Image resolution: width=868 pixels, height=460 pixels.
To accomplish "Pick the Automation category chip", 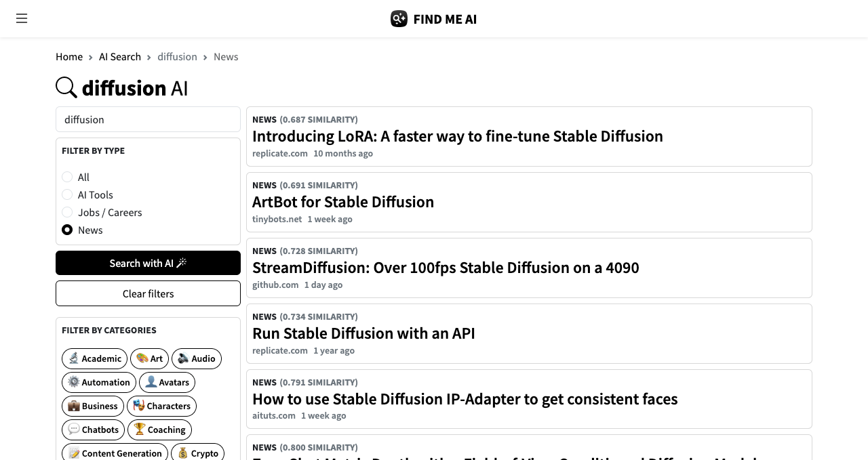I will (x=99, y=382).
